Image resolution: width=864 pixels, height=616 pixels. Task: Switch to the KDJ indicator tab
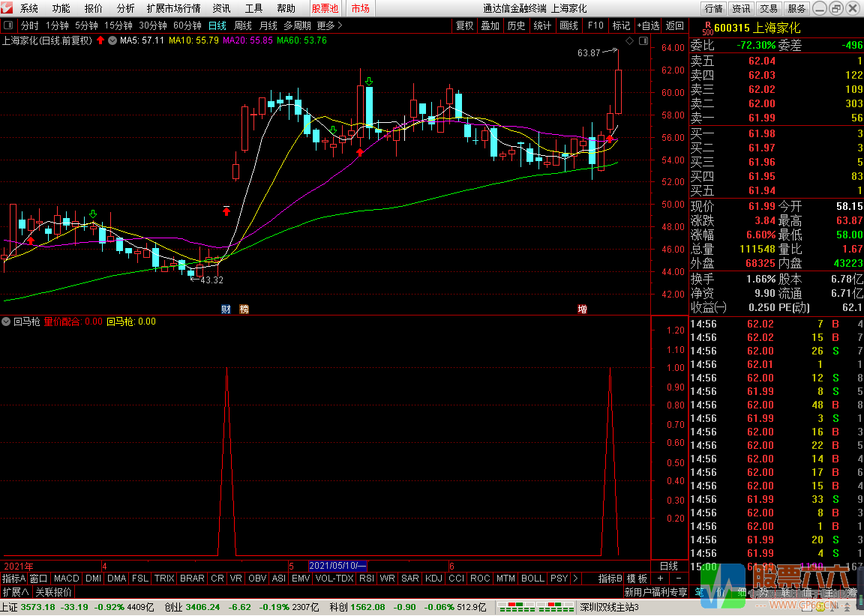(433, 579)
